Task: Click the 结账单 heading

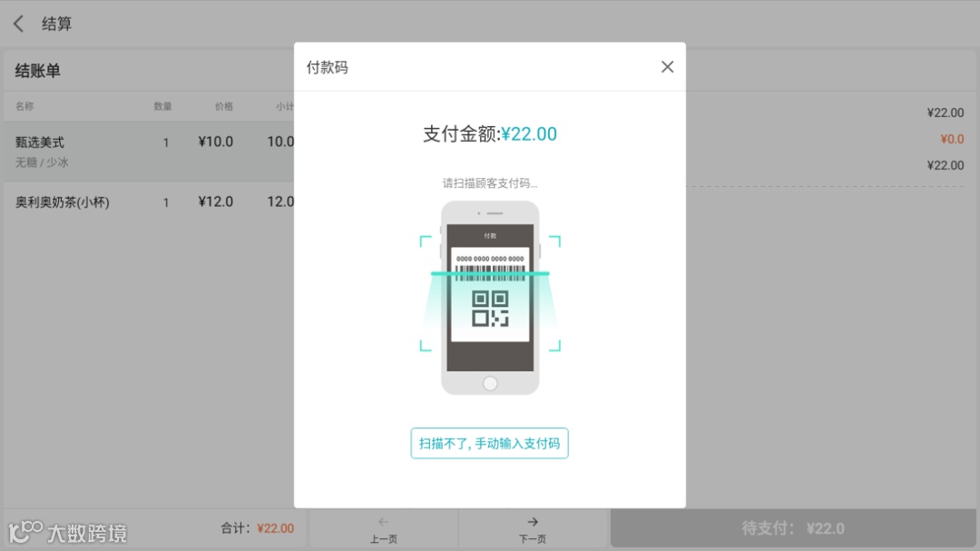Action: point(37,71)
